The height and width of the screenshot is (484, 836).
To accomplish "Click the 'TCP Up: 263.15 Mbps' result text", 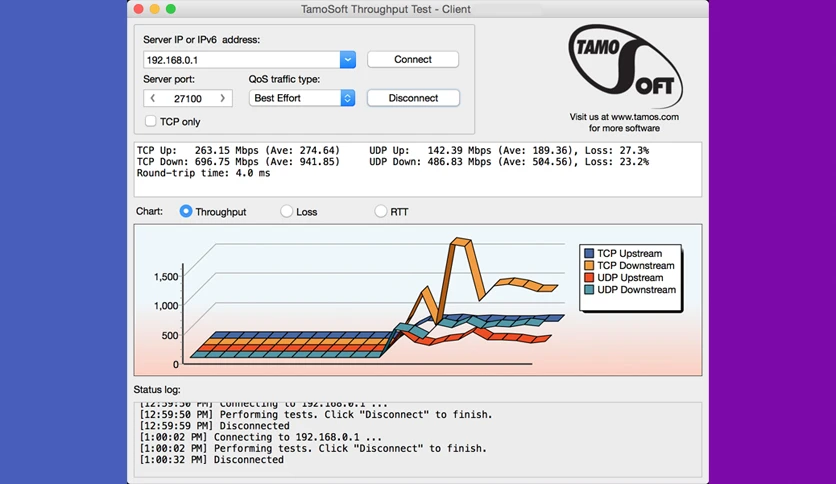I will 197,150.
